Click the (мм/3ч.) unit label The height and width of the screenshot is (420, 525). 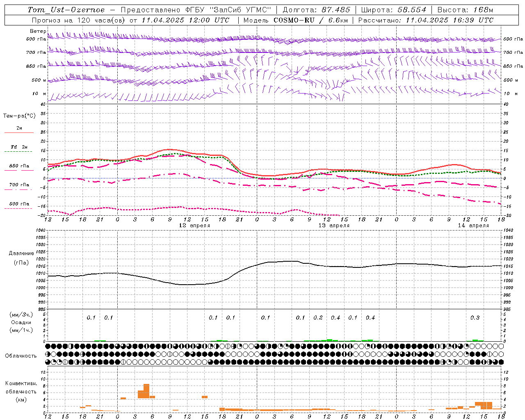tap(21, 315)
